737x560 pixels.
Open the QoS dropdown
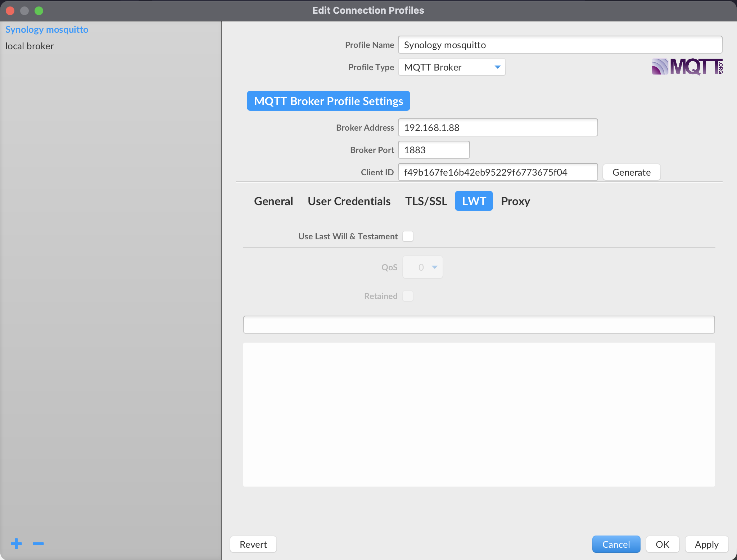point(423,267)
